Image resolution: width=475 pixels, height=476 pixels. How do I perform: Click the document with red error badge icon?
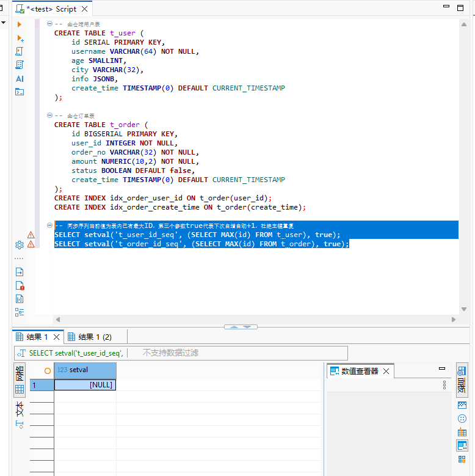click(20, 285)
